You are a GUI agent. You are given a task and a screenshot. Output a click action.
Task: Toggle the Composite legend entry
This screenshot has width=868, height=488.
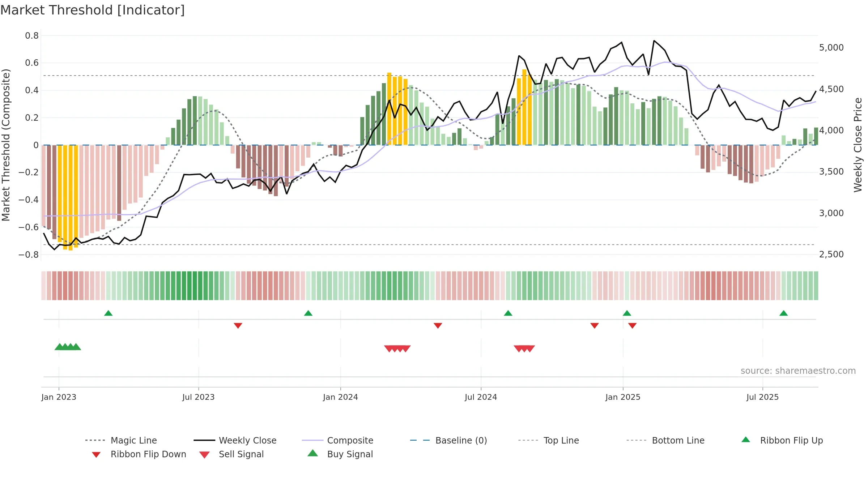click(x=337, y=440)
